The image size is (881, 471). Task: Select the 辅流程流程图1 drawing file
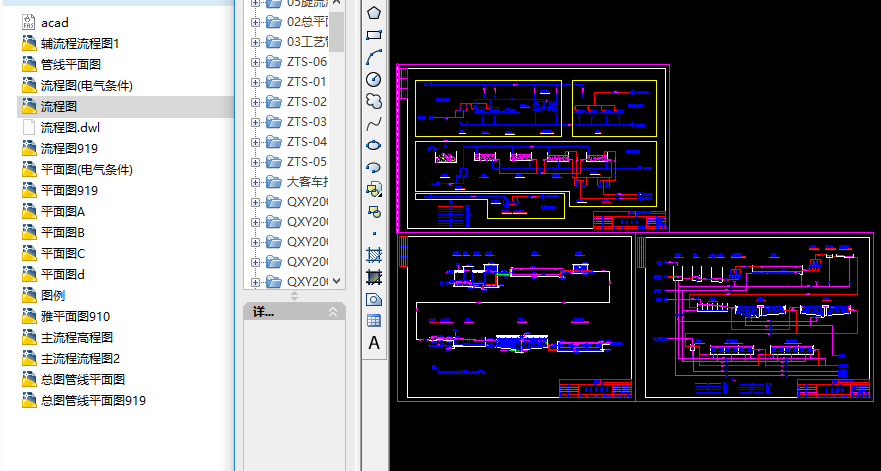[x=70, y=43]
